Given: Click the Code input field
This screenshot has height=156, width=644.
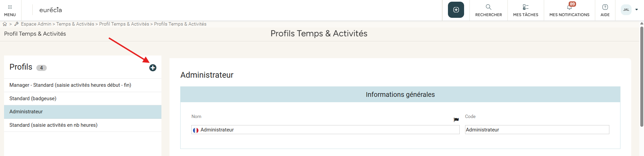Looking at the screenshot, I should (537, 130).
